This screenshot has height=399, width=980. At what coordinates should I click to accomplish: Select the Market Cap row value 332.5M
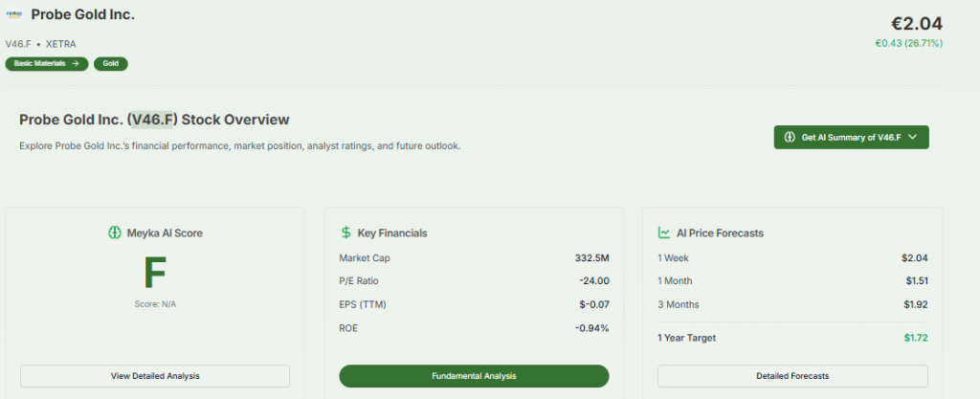click(x=590, y=258)
